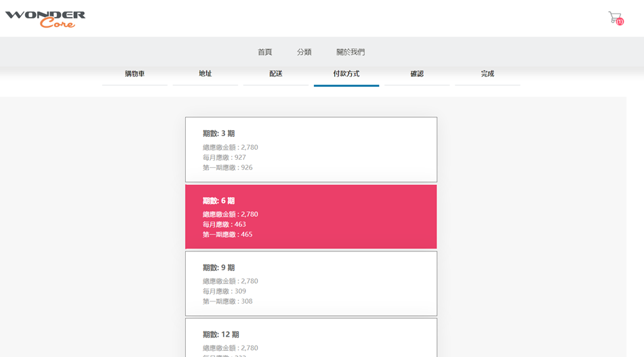The image size is (644, 357).
Task: Click 第一期應繳 : 308 text
Action: tap(228, 301)
